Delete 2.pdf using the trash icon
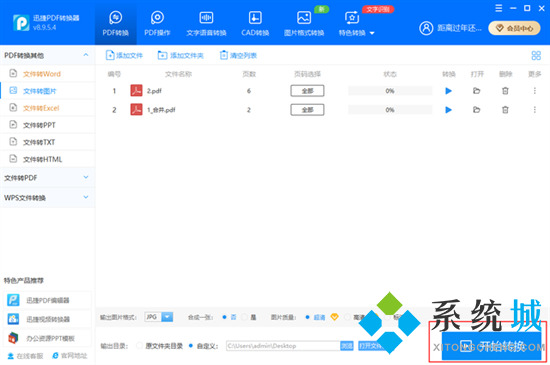The width and height of the screenshot is (550, 365). click(x=505, y=91)
